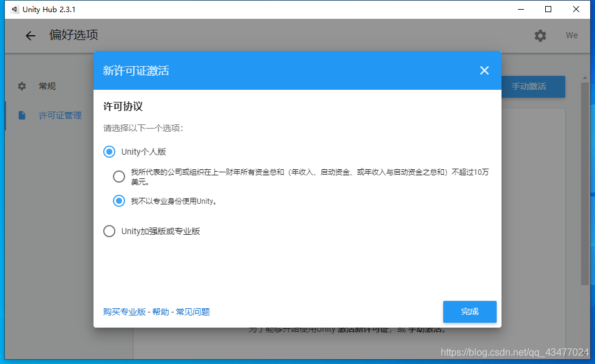
Task: Click the 许可协议 heading text
Action: [123, 106]
